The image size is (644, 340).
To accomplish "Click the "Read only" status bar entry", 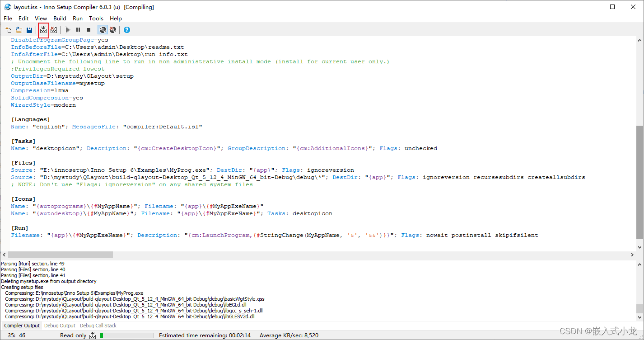I will coord(73,335).
